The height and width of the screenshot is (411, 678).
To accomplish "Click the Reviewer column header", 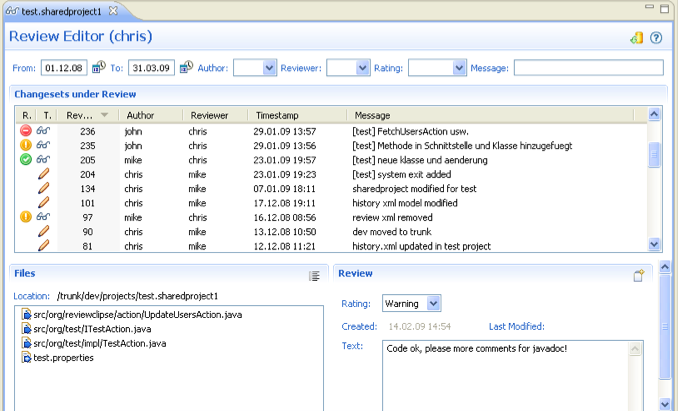I will (215, 115).
